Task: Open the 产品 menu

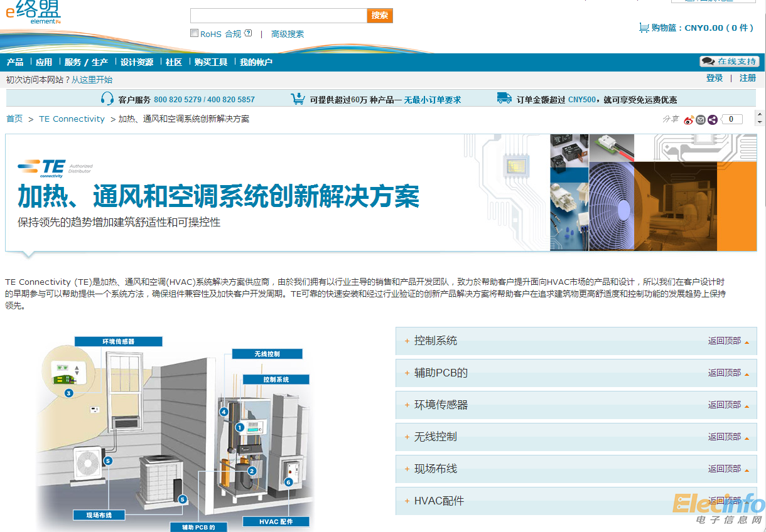Action: [15, 62]
